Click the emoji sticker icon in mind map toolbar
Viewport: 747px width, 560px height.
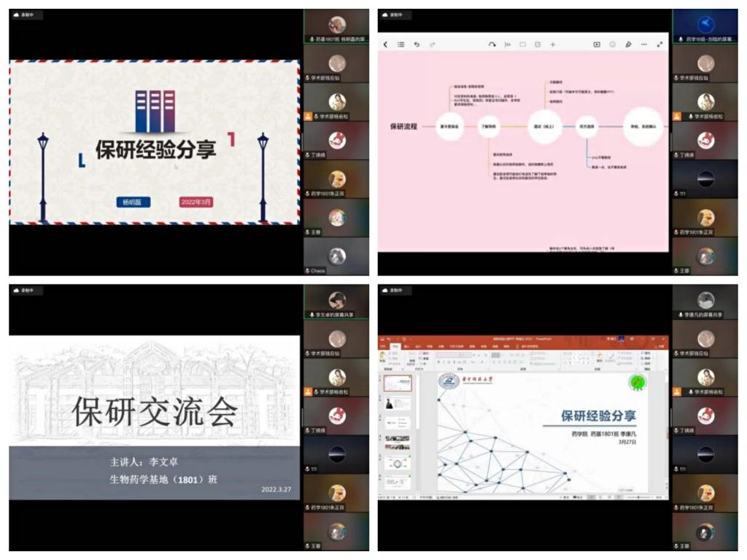point(613,44)
